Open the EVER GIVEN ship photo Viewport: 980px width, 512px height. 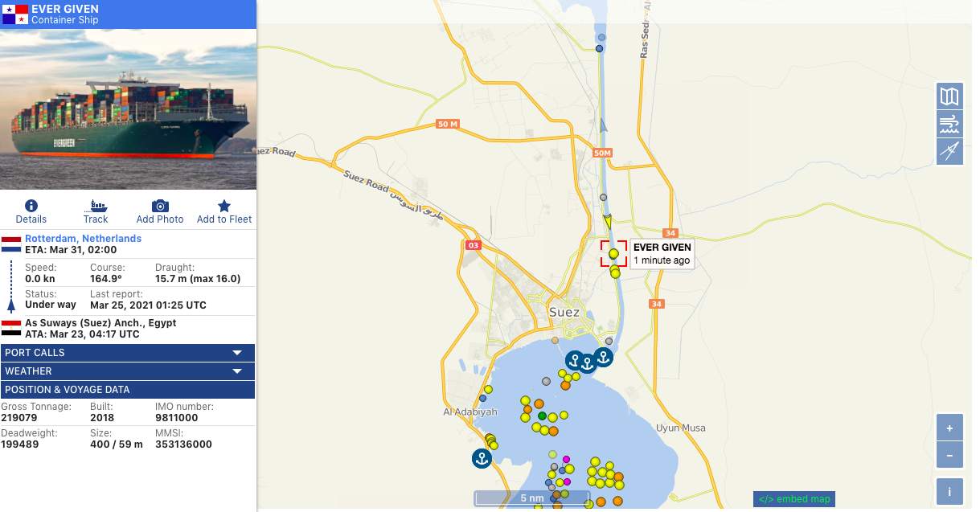(128, 109)
